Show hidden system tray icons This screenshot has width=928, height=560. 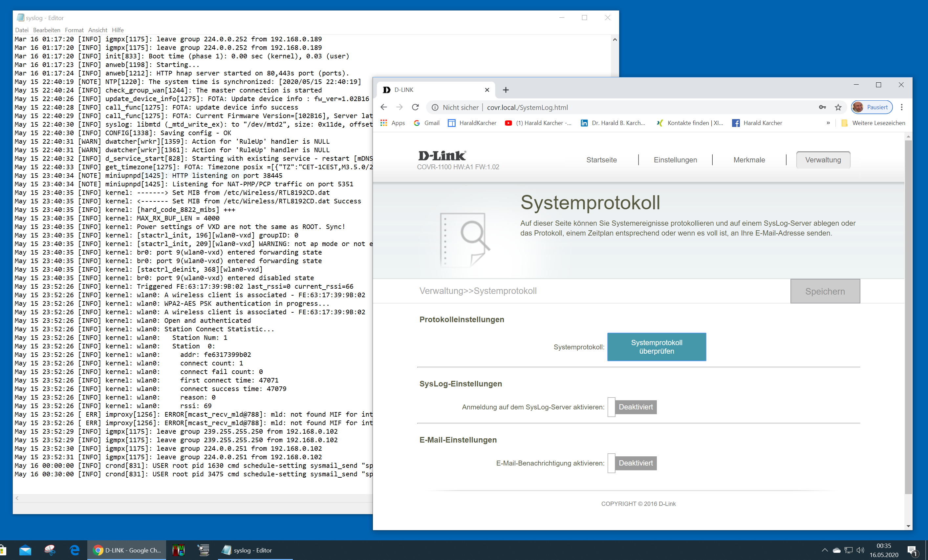(x=824, y=550)
